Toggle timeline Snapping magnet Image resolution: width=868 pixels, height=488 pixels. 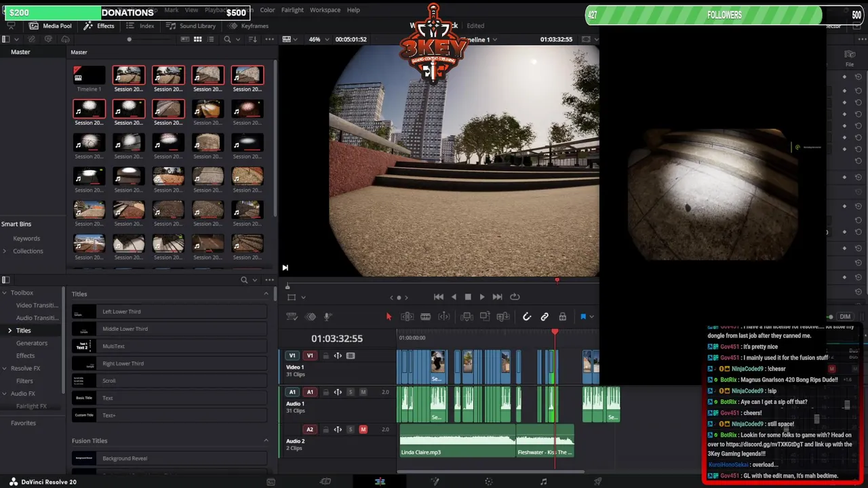click(527, 317)
